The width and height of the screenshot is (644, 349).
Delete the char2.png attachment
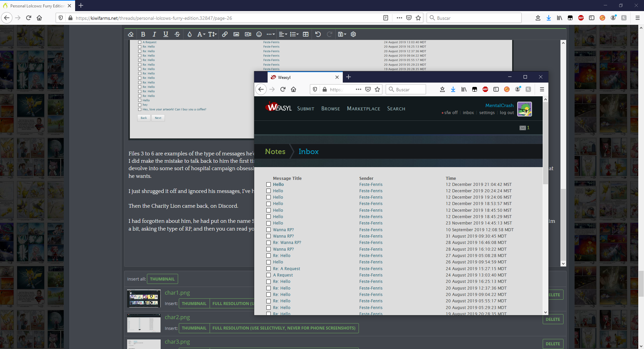pos(553,319)
